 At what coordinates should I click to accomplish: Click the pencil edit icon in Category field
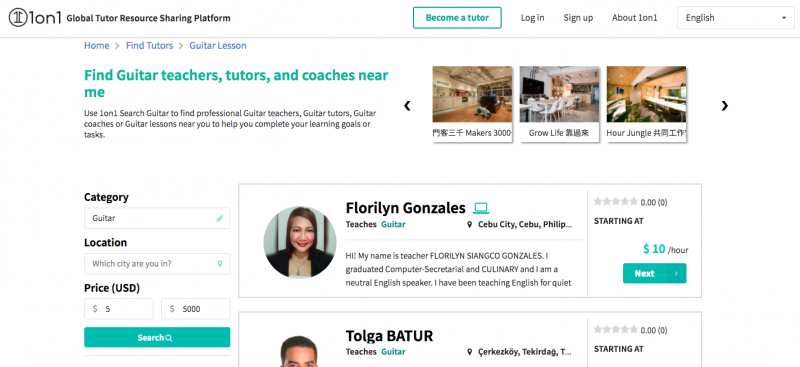(220, 218)
